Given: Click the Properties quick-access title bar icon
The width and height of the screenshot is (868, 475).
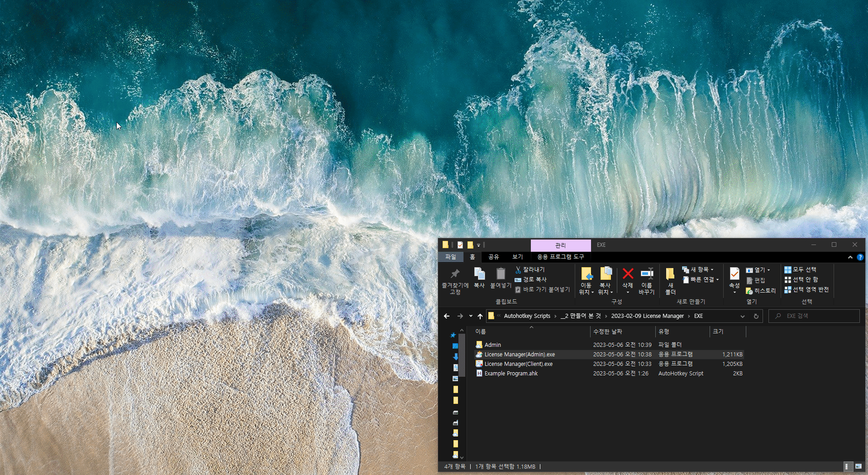Looking at the screenshot, I should click(x=460, y=245).
